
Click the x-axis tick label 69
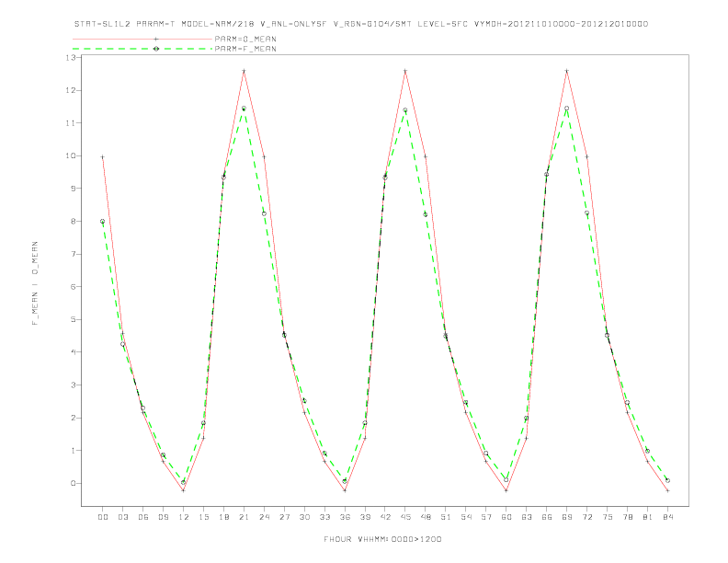click(566, 517)
